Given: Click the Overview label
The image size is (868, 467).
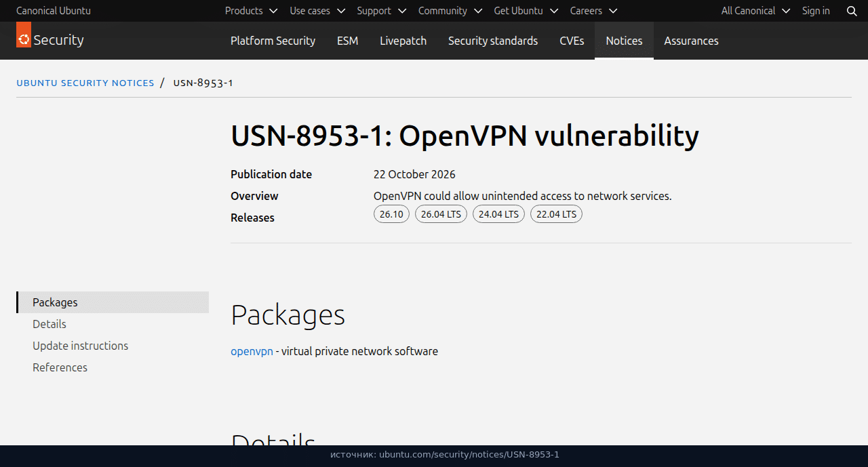Looking at the screenshot, I should coord(254,196).
